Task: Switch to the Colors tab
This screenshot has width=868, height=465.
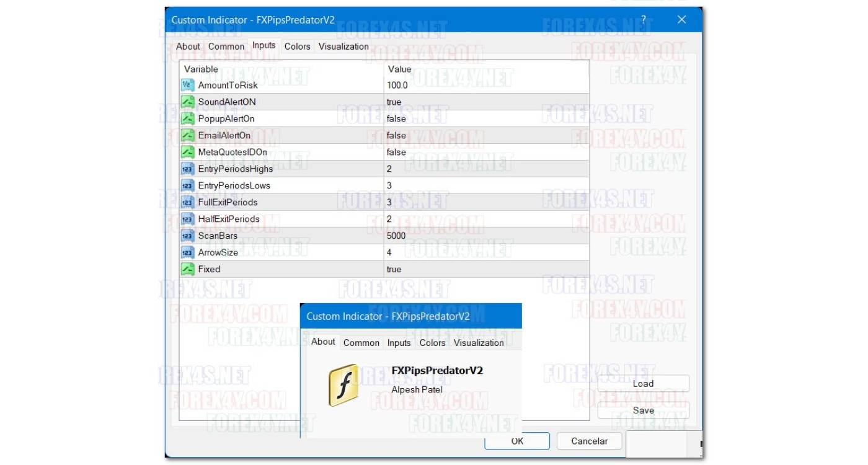Action: tap(297, 45)
